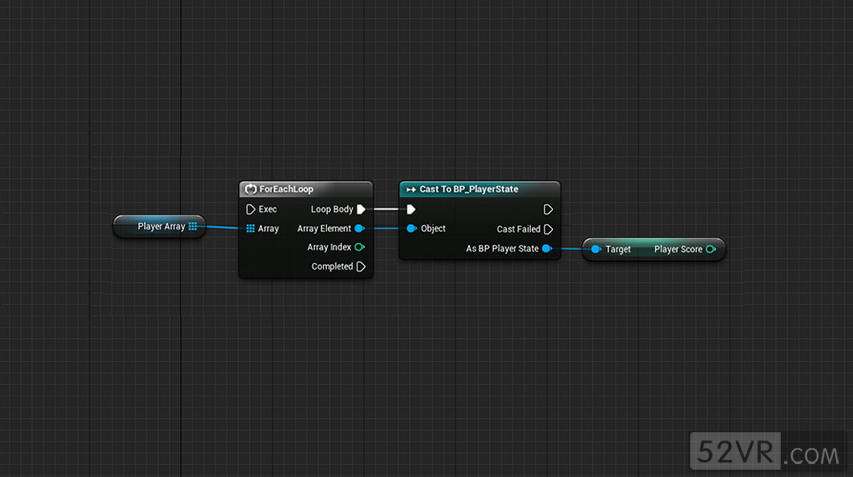Image resolution: width=853 pixels, height=477 pixels.
Task: Click the Loop Body execution output pin
Action: [361, 210]
